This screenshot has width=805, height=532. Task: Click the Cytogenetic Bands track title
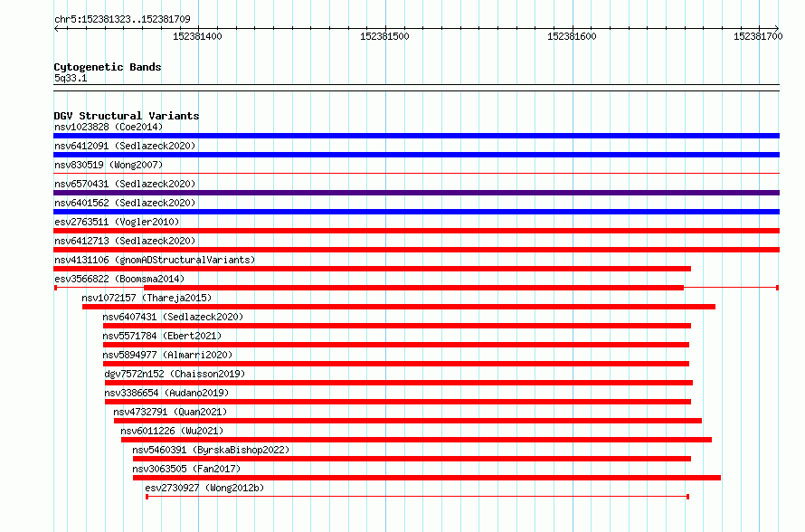108,67
